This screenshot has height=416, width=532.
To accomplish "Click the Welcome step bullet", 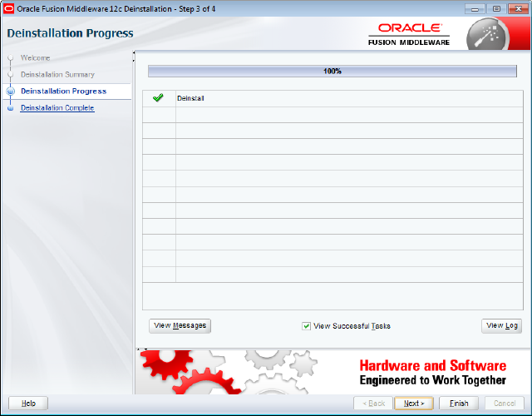I will click(11, 57).
